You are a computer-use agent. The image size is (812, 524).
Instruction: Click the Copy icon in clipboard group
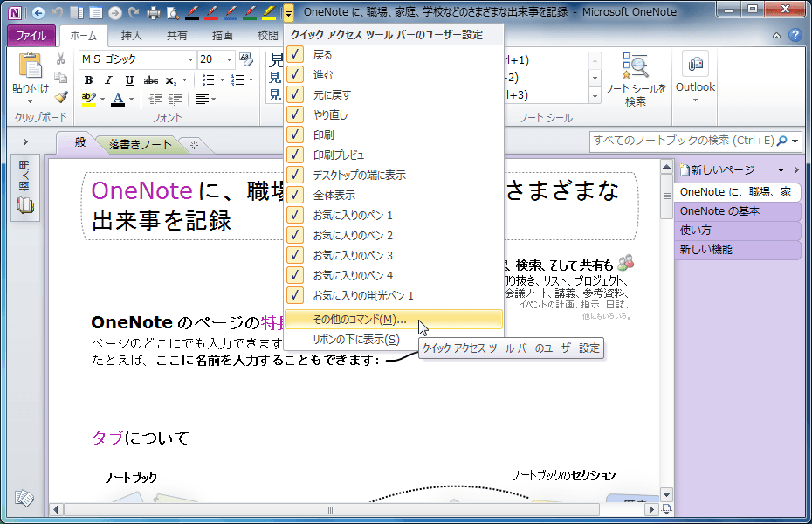click(x=60, y=78)
